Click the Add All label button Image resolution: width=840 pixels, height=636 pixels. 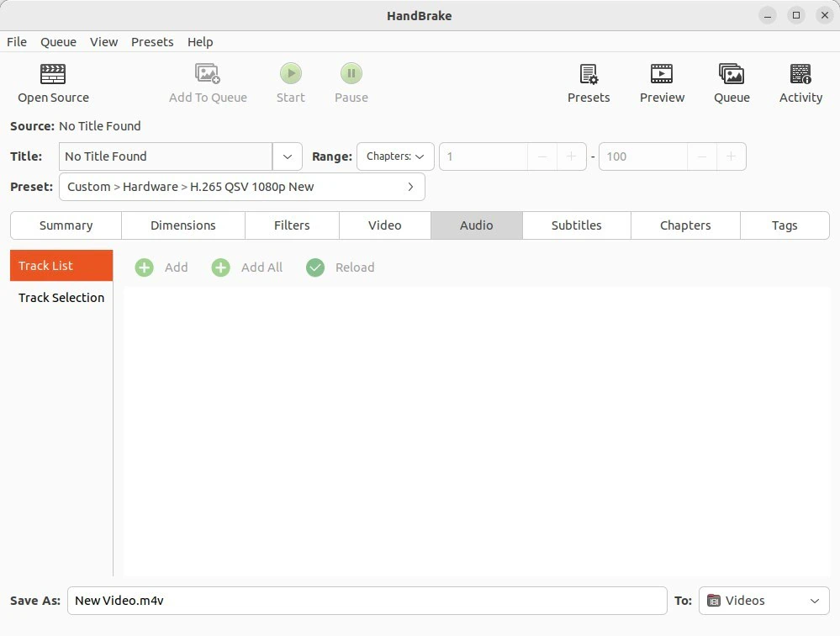point(262,268)
